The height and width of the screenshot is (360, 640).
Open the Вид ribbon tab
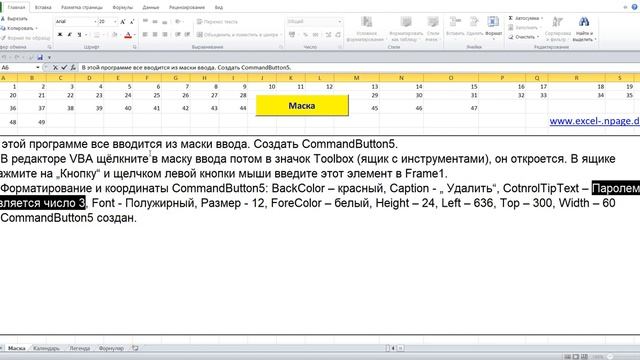(219, 7)
